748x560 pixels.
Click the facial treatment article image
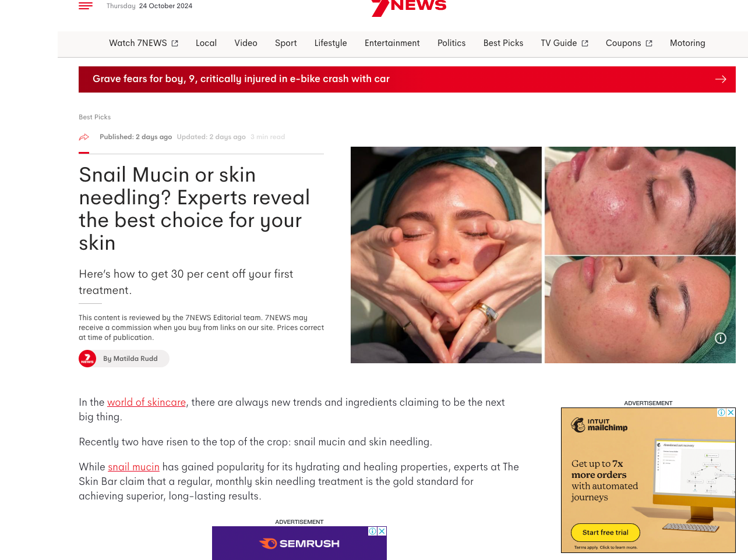tap(543, 255)
